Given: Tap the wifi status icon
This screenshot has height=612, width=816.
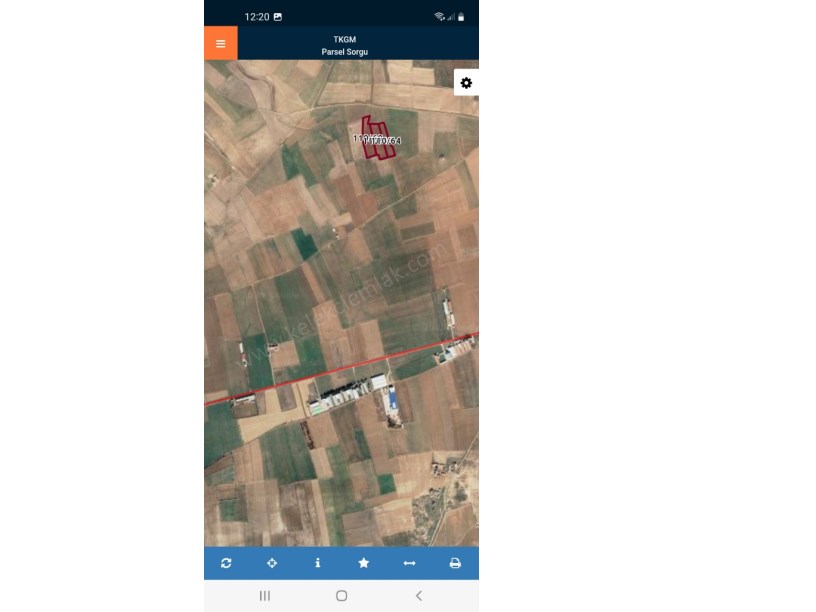Looking at the screenshot, I should [439, 17].
